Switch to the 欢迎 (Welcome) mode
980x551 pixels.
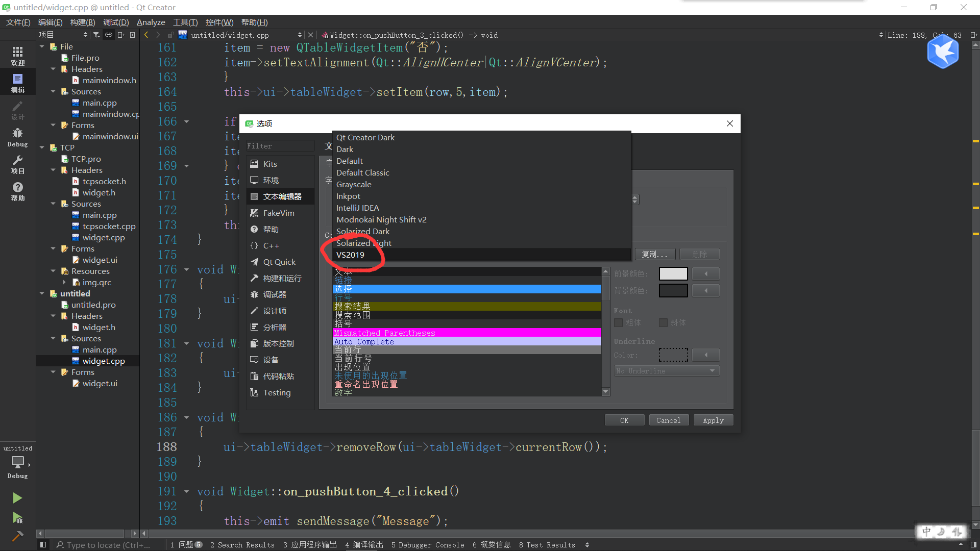click(x=17, y=55)
